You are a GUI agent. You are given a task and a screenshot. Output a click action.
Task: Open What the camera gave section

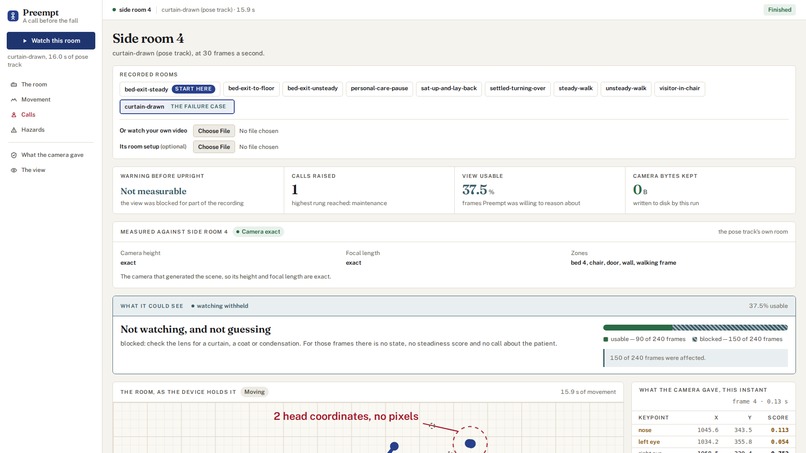pyautogui.click(x=52, y=155)
